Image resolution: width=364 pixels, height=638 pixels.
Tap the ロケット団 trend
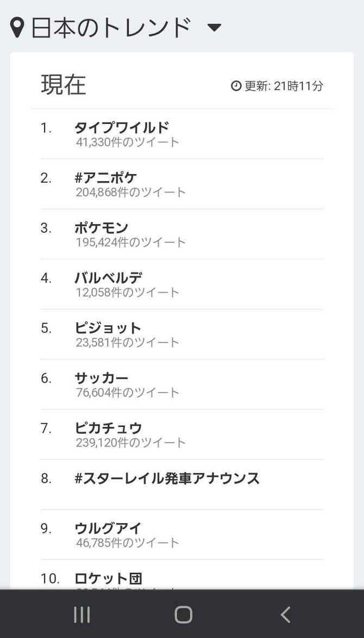[x=108, y=578]
